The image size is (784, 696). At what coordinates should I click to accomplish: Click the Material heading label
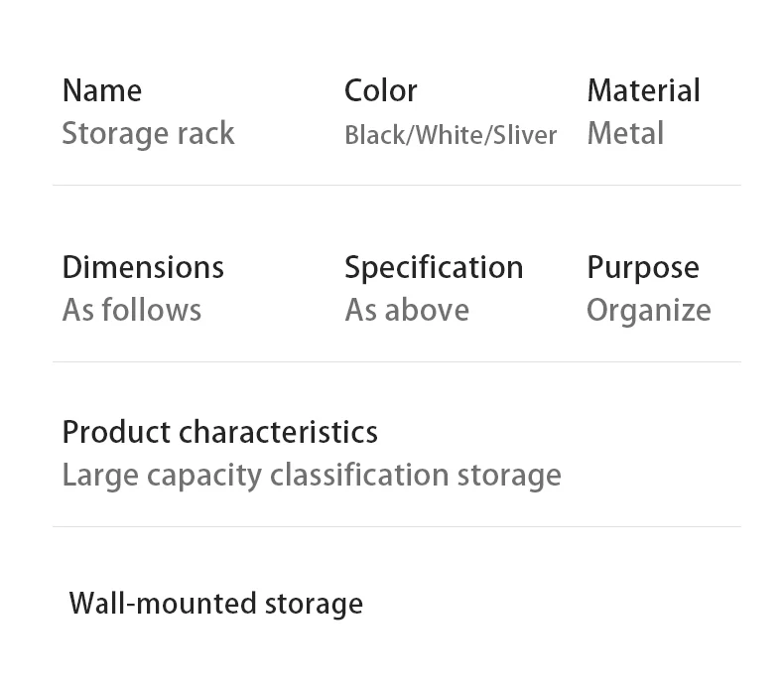point(643,90)
